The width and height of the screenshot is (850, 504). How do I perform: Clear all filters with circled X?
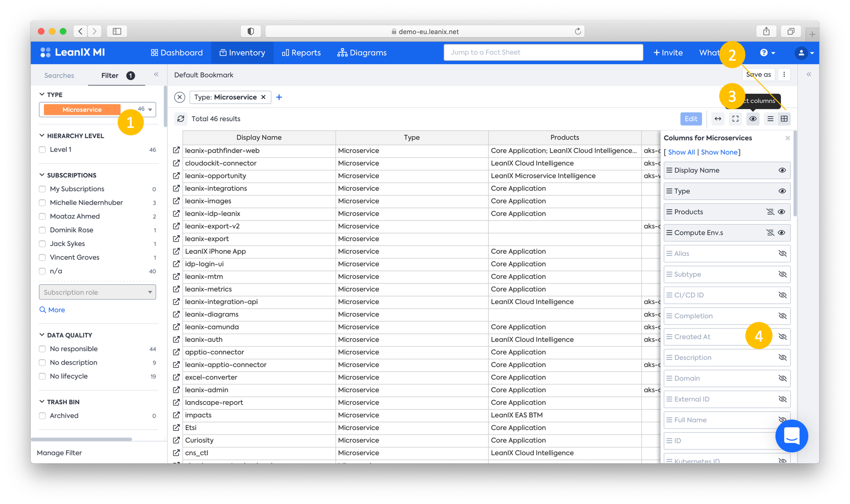coord(180,97)
